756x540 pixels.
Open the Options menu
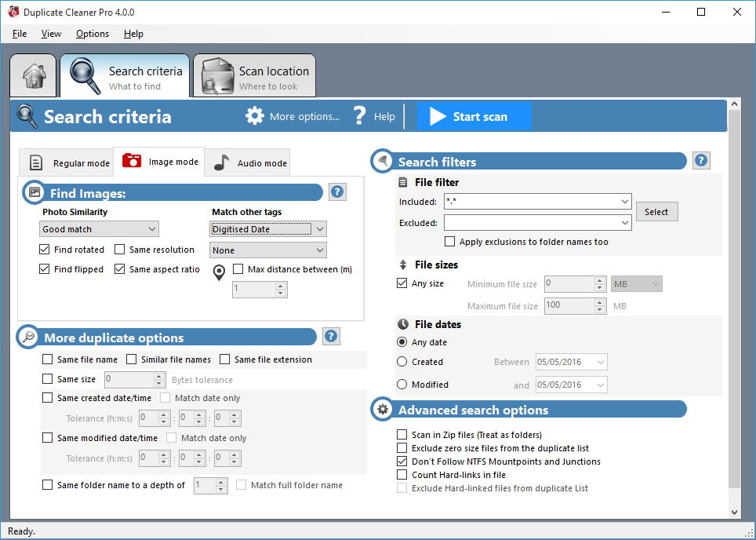click(92, 34)
